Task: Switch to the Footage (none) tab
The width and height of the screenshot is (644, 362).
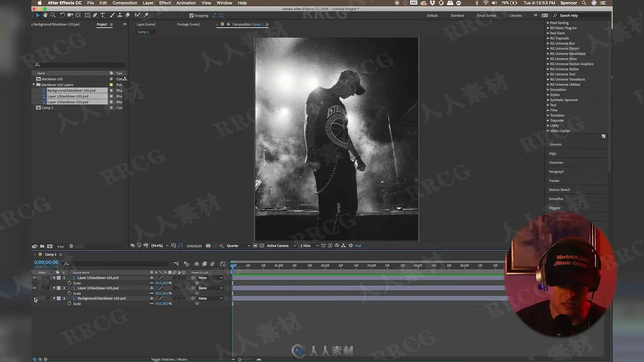Action: click(x=188, y=24)
